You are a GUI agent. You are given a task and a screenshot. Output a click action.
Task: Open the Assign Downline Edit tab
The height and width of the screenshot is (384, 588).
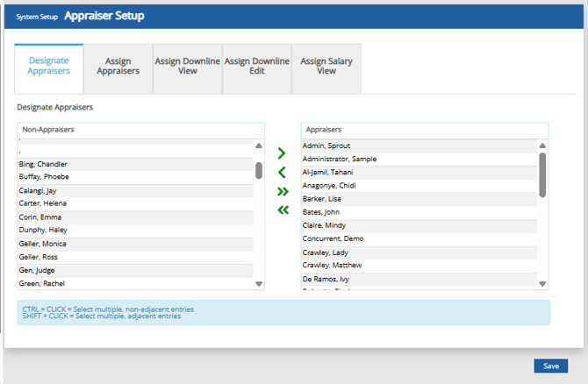(256, 67)
